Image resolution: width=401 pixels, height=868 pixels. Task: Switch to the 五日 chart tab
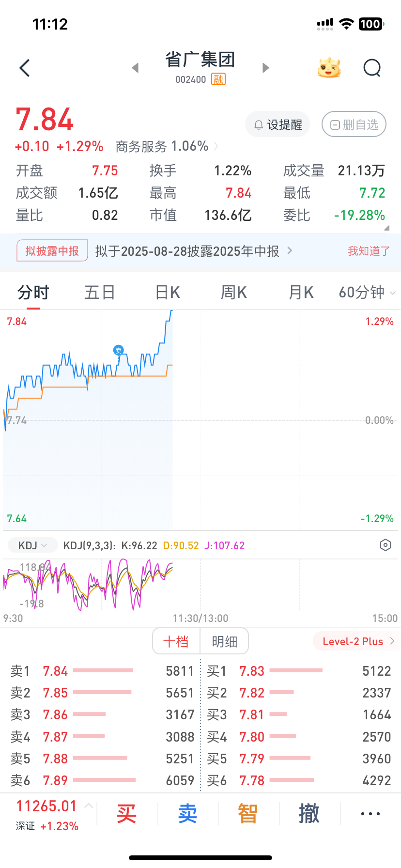point(100,293)
